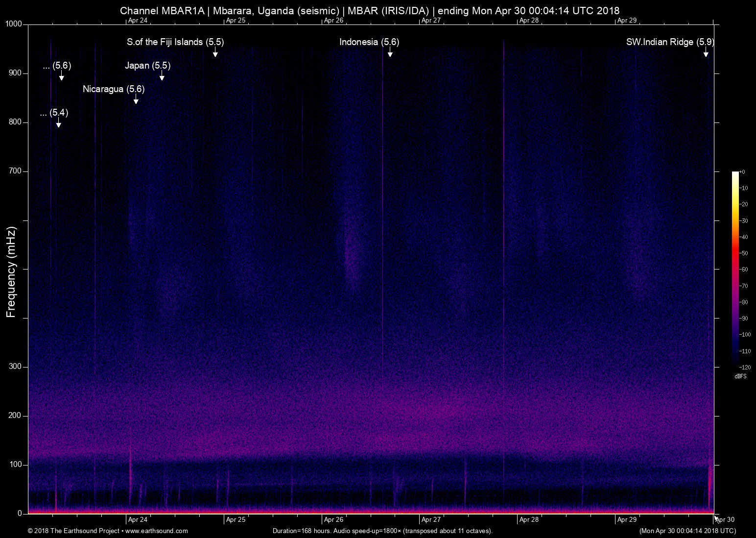The width and height of the screenshot is (756, 538).
Task: Click the arrow beneath the '... (5.4)' annotation
Action: point(58,122)
